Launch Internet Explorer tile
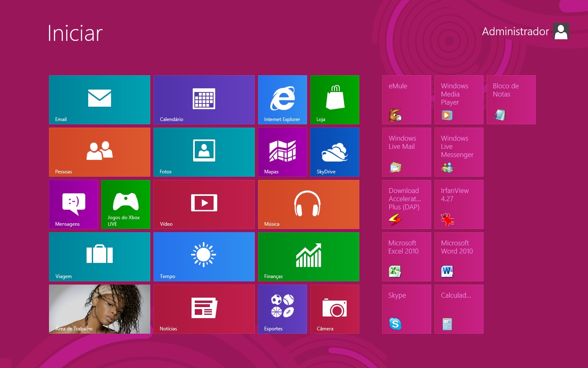This screenshot has width=588, height=368. pyautogui.click(x=282, y=99)
